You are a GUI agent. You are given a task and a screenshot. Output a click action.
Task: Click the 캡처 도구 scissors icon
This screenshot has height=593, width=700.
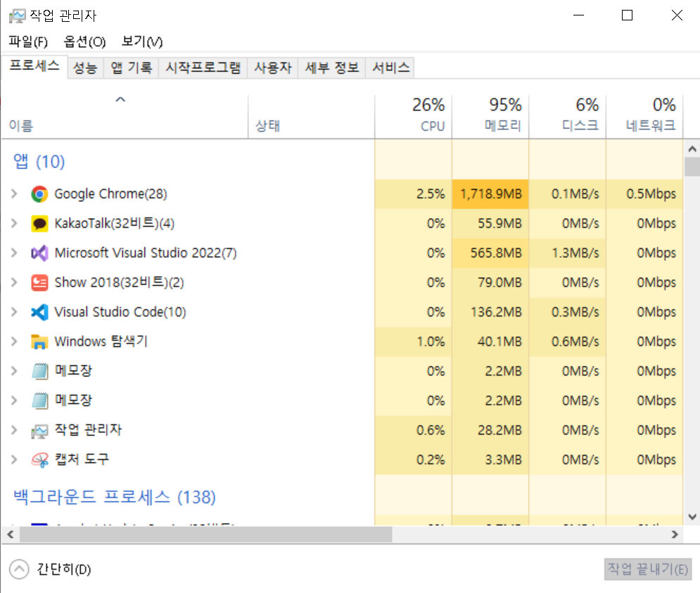pyautogui.click(x=39, y=459)
